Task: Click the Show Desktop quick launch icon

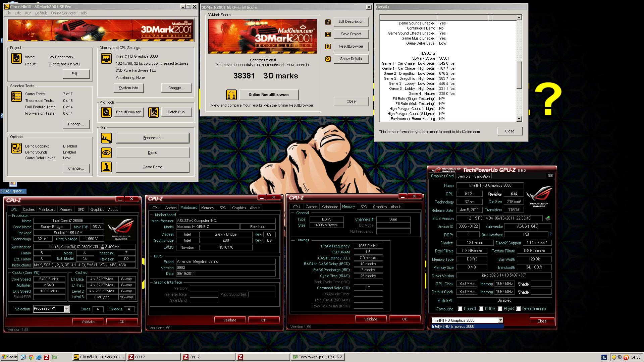Action: (x=23, y=357)
